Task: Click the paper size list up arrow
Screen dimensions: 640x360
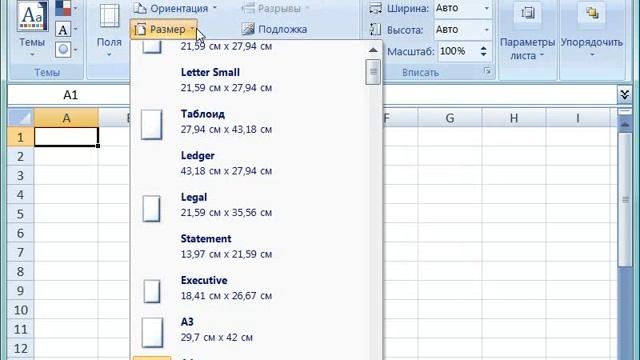Action: pyautogui.click(x=373, y=50)
